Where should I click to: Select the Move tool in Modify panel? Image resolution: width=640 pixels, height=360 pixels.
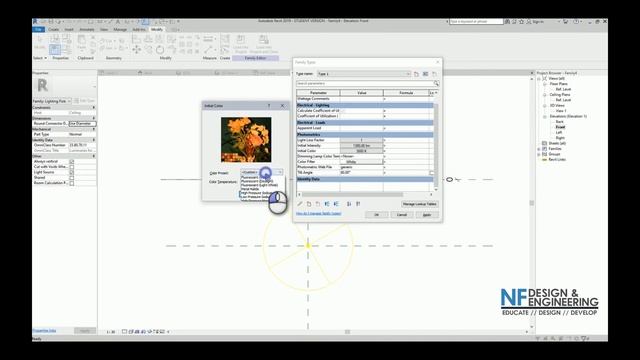point(136,49)
